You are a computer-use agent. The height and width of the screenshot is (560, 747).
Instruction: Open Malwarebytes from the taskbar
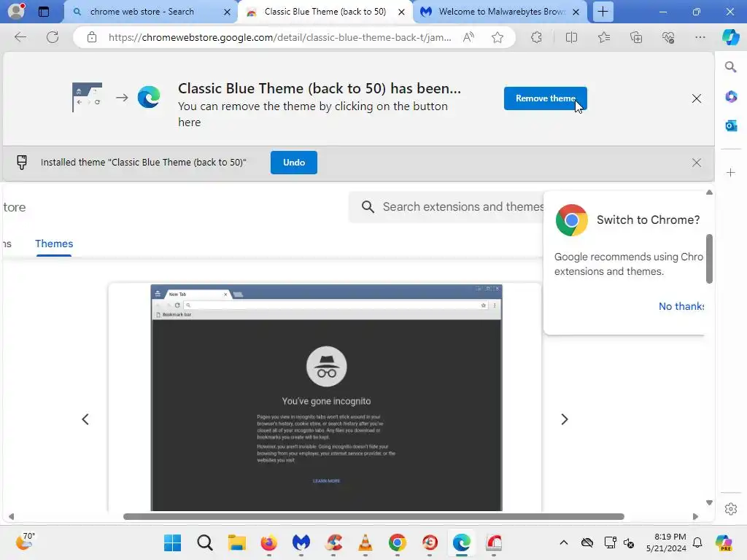301,542
